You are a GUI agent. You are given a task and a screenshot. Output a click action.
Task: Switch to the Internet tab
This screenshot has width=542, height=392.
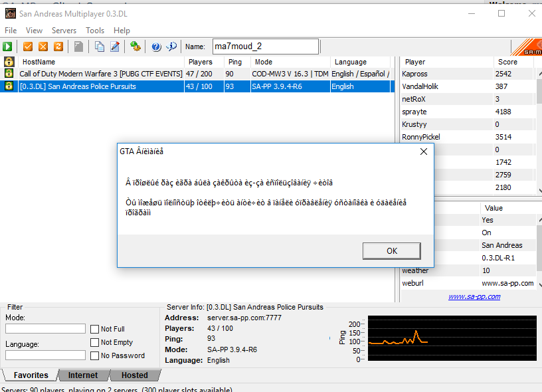coord(83,375)
